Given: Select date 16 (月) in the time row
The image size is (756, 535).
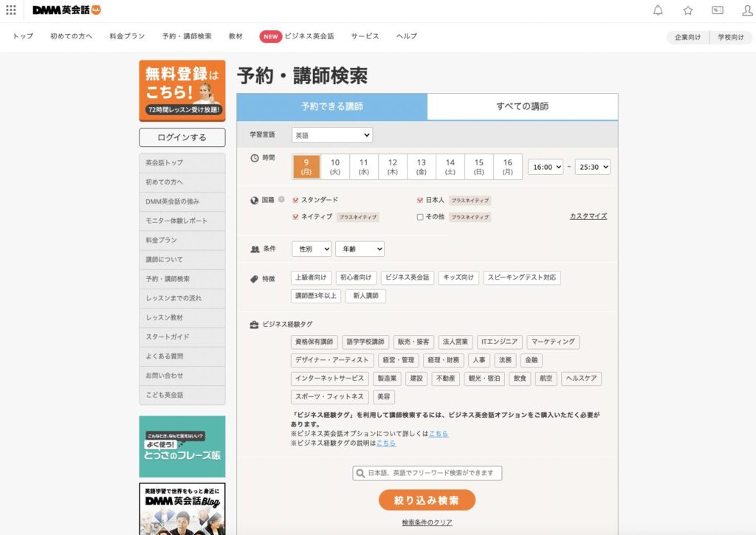Looking at the screenshot, I should [508, 167].
